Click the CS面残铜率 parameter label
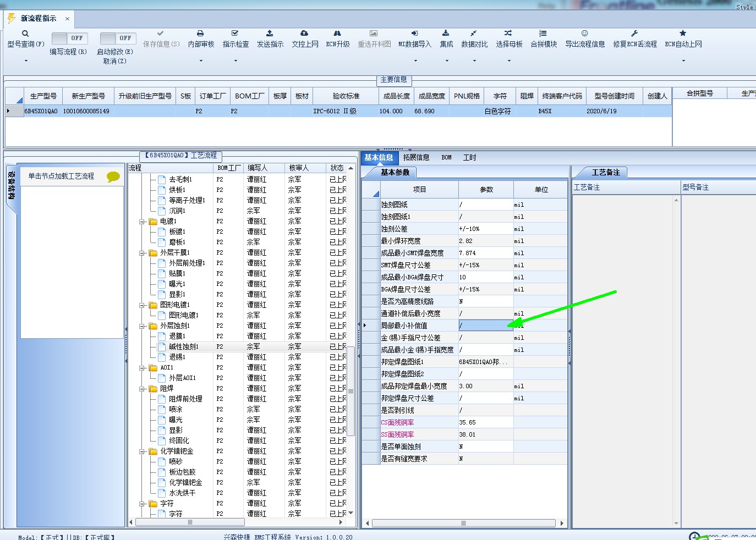This screenshot has height=540, width=756. point(397,422)
